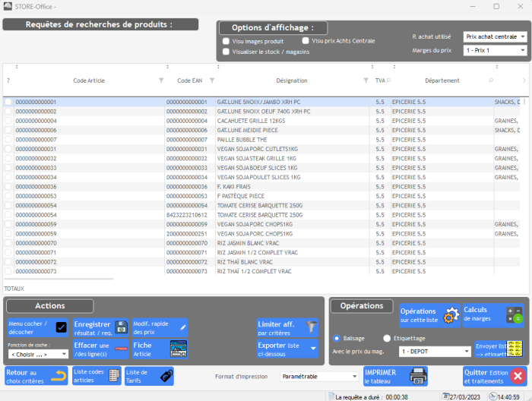Click the IMPRIMER le tableau printer button

coord(395,376)
